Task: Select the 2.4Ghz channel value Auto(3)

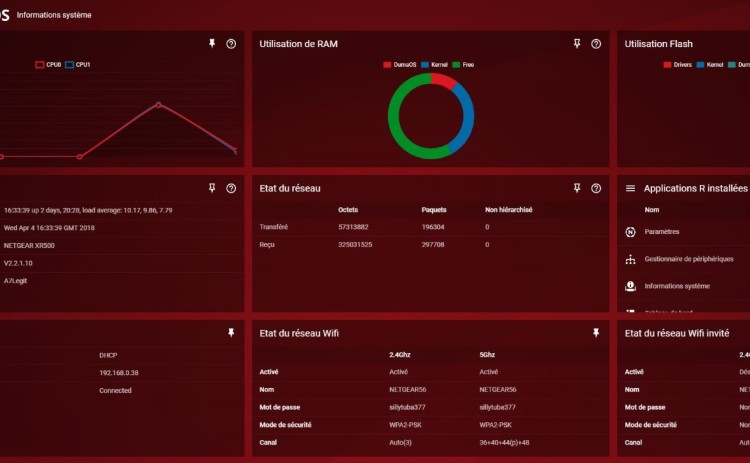Action: (400, 442)
